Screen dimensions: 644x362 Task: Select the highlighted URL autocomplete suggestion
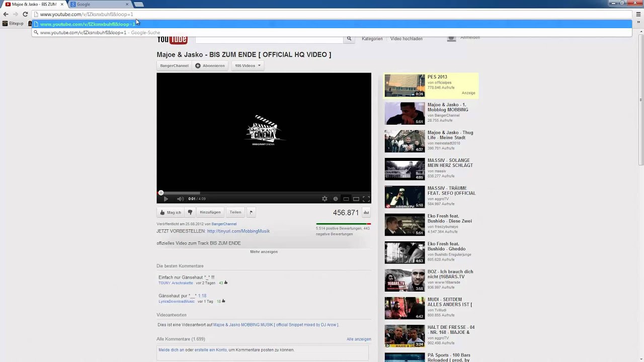[332, 24]
